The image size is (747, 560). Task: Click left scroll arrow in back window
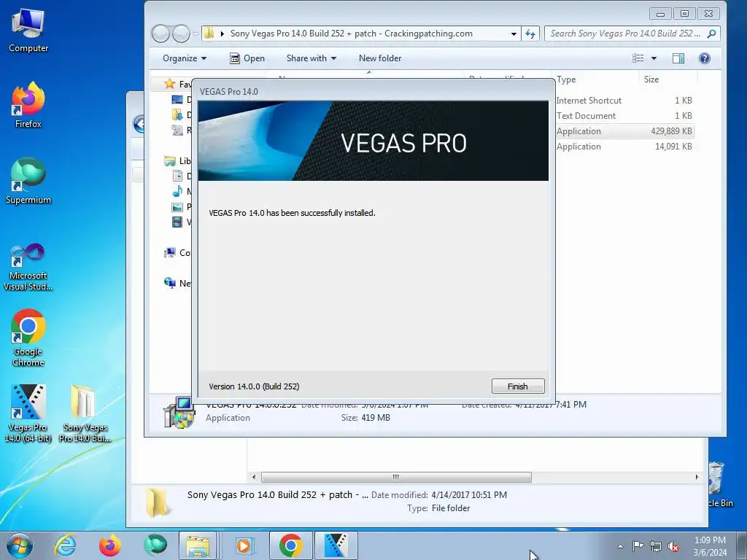[254, 477]
